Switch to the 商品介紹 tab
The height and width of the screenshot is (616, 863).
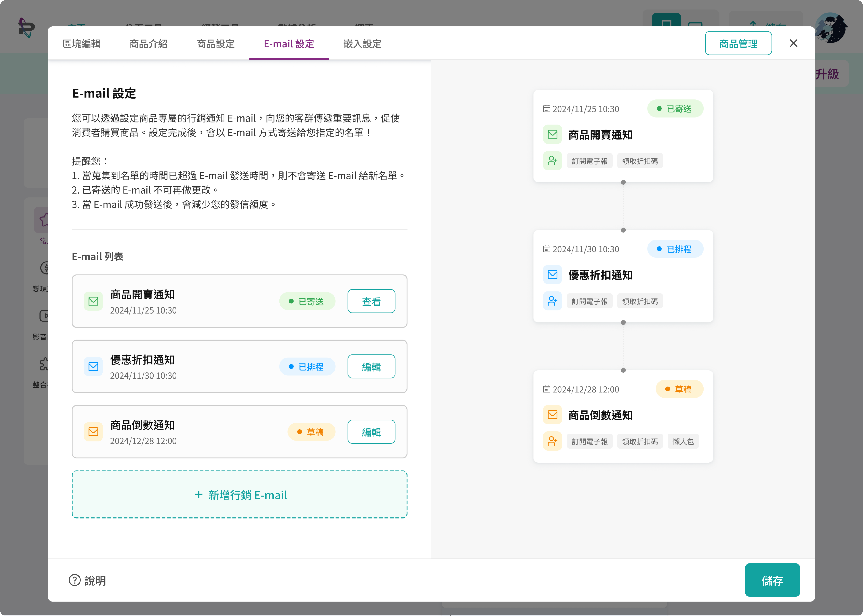(148, 44)
